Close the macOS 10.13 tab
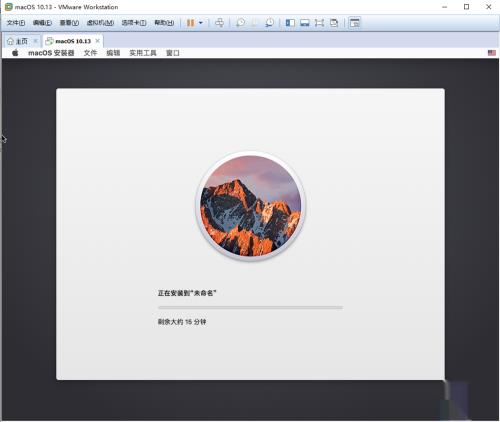 coord(97,41)
